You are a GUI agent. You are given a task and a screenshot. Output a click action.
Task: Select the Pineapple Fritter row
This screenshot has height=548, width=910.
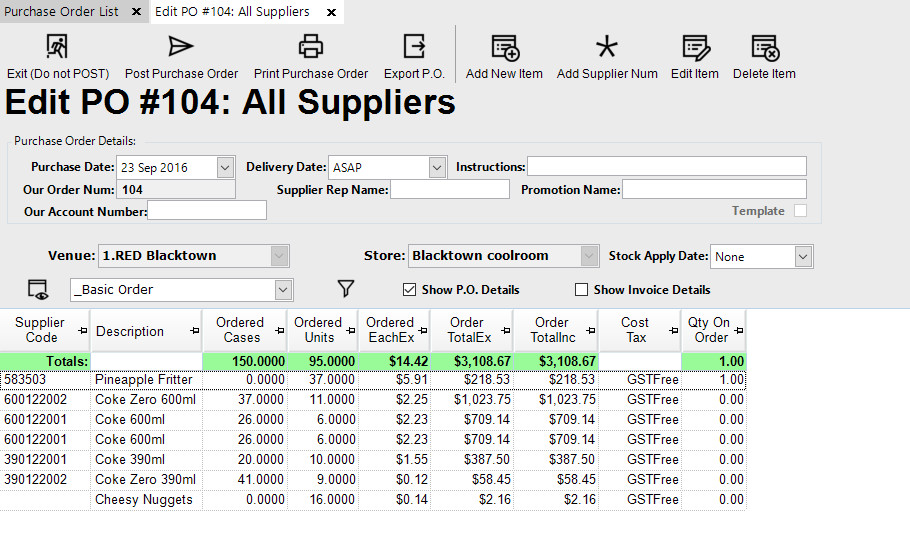[x=144, y=380]
